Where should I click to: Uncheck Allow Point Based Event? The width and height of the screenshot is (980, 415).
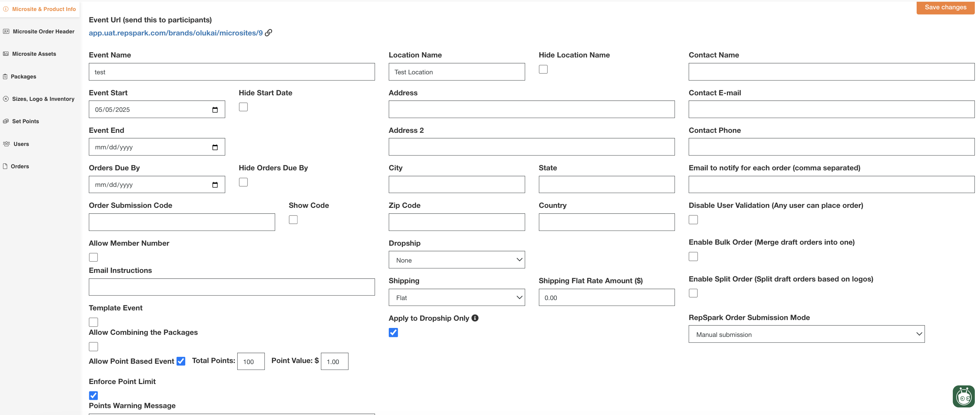(181, 361)
